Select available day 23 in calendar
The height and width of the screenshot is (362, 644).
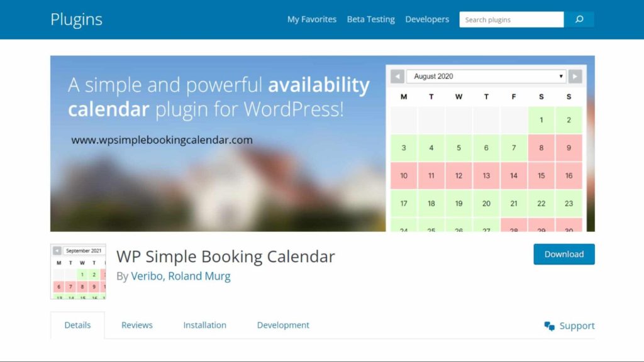(x=569, y=204)
